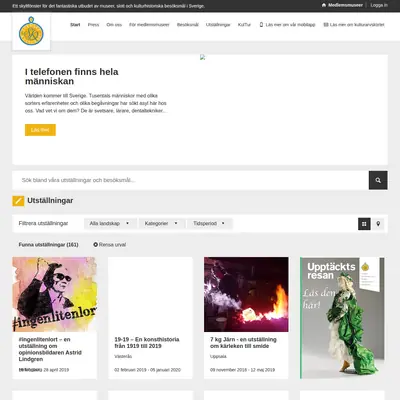Image resolution: width=400 pixels, height=400 pixels.
Task: Open the Start menu item
Action: pyautogui.click(x=75, y=25)
